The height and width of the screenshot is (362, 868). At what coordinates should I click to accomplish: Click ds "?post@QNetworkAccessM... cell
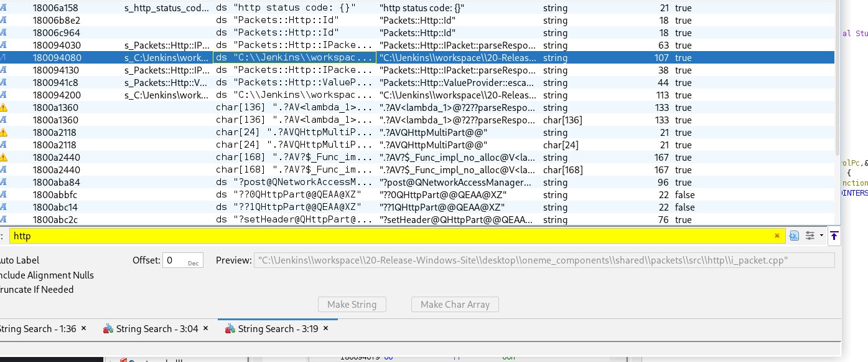tap(294, 183)
